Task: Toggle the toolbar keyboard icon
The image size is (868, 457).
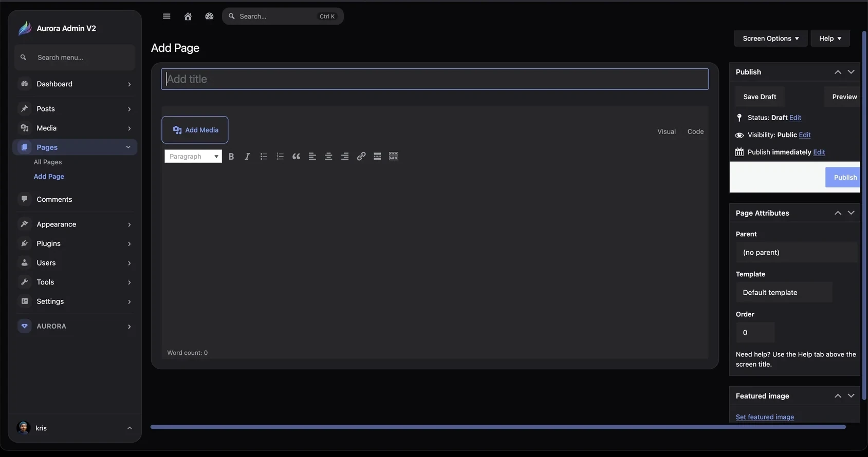Action: pyautogui.click(x=394, y=157)
